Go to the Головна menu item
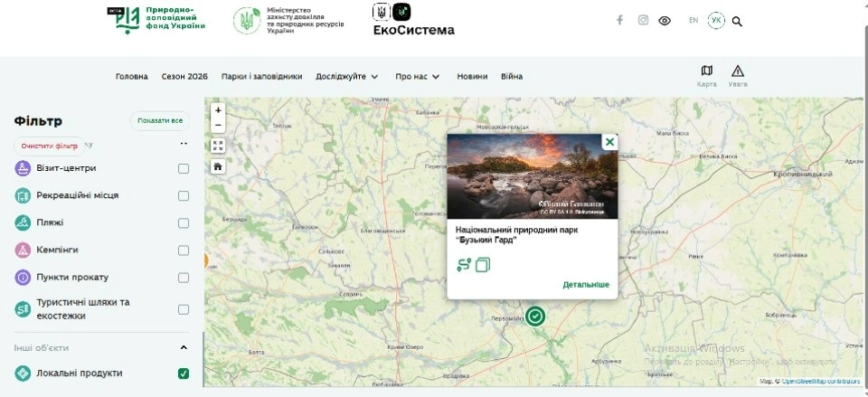 coord(132,76)
